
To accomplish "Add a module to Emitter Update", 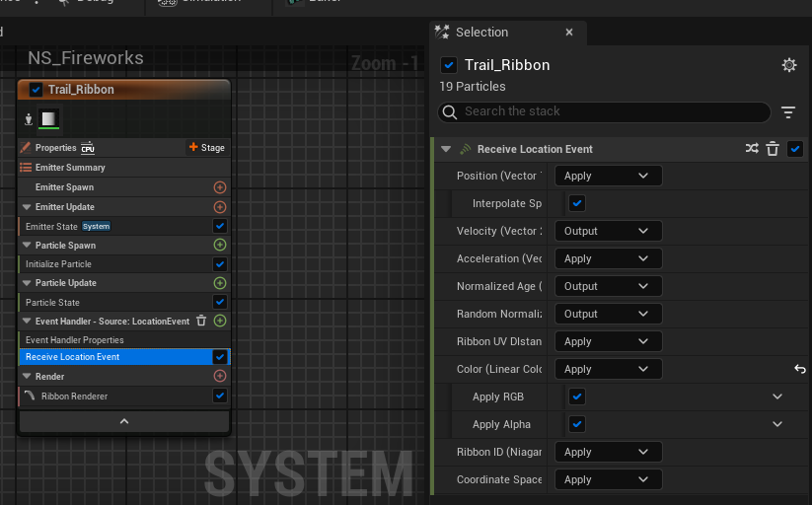I will [x=220, y=207].
